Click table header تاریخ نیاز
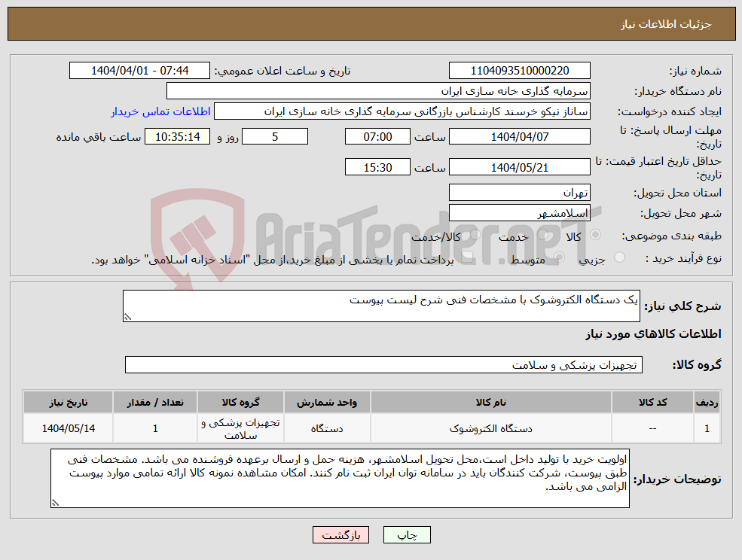The height and width of the screenshot is (560, 742). [68, 403]
